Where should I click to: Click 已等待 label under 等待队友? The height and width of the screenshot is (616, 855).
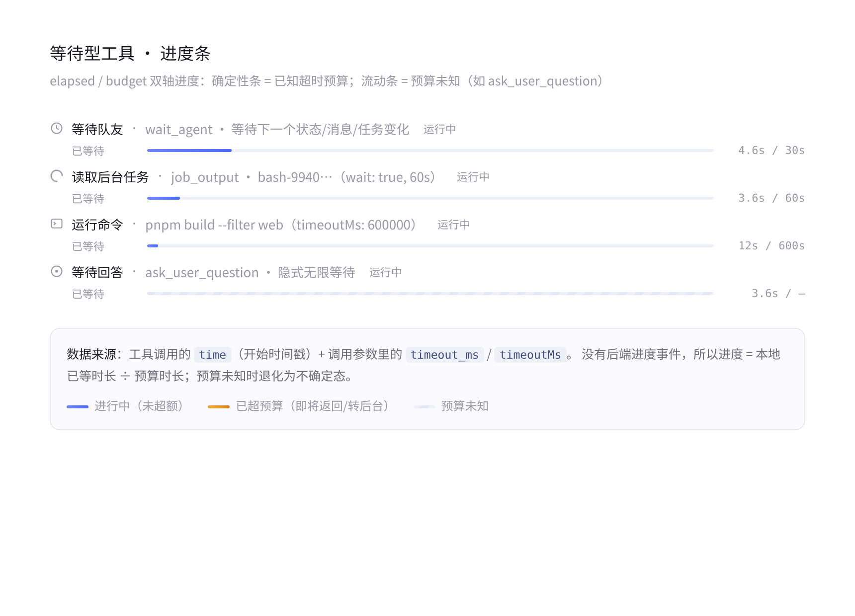tap(88, 151)
